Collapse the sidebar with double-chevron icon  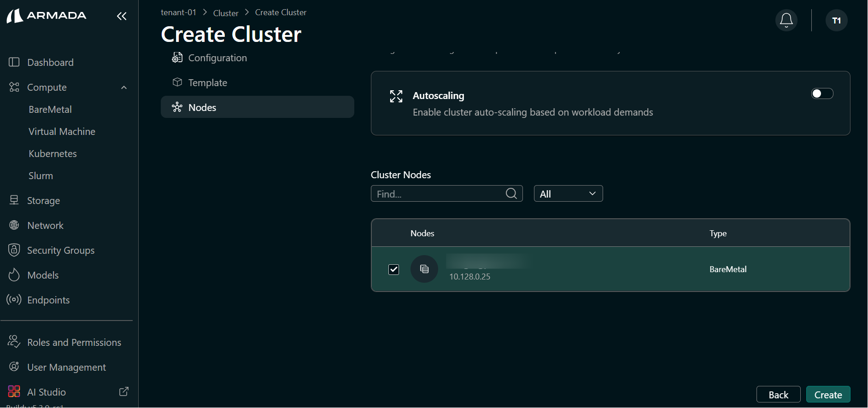(122, 17)
